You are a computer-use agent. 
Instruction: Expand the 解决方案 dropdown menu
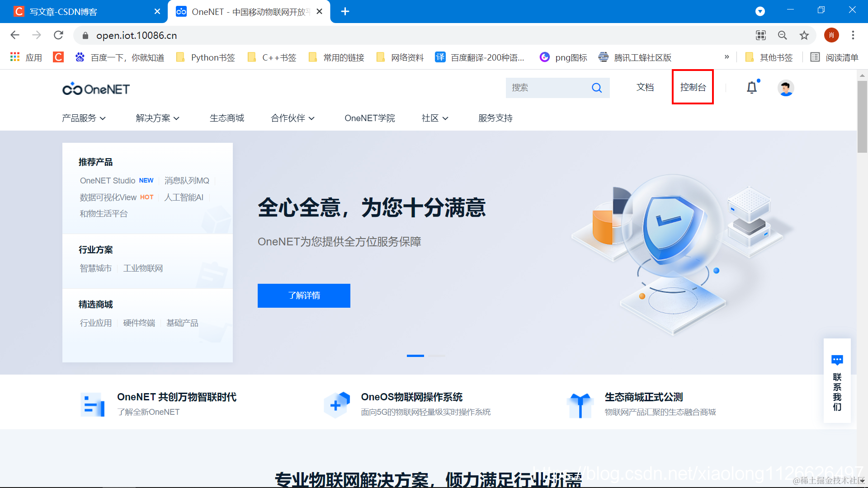[x=157, y=118]
